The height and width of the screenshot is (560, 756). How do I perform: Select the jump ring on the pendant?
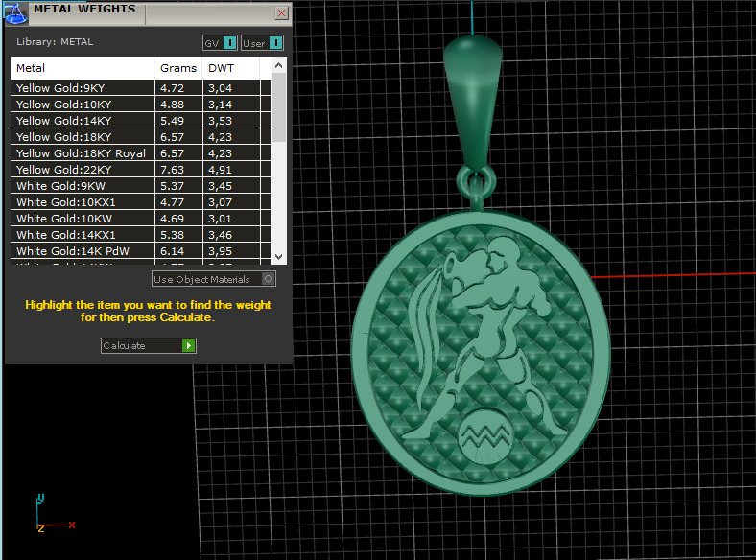[476, 180]
